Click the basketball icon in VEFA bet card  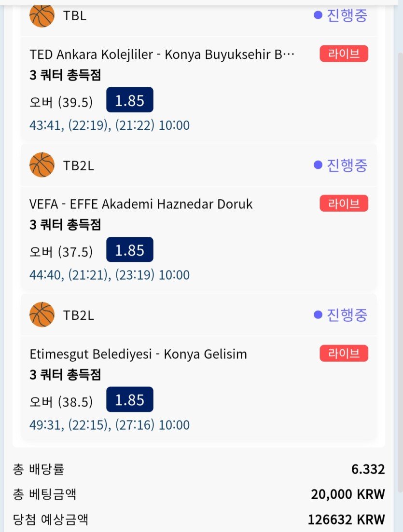tap(42, 165)
